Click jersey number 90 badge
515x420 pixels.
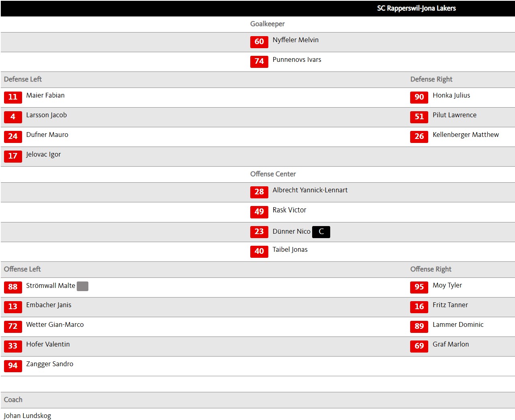click(x=419, y=97)
